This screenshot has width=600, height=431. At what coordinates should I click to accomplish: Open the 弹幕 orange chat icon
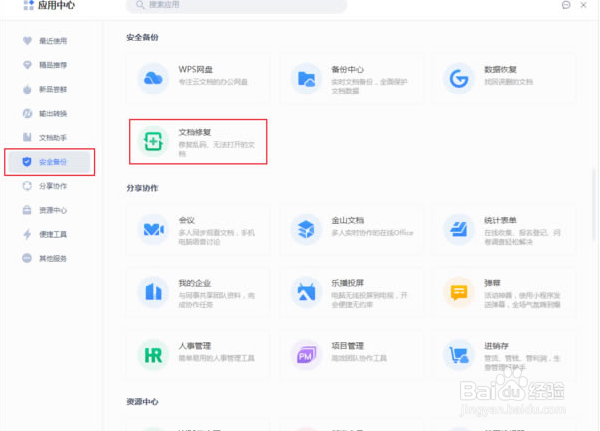(459, 292)
